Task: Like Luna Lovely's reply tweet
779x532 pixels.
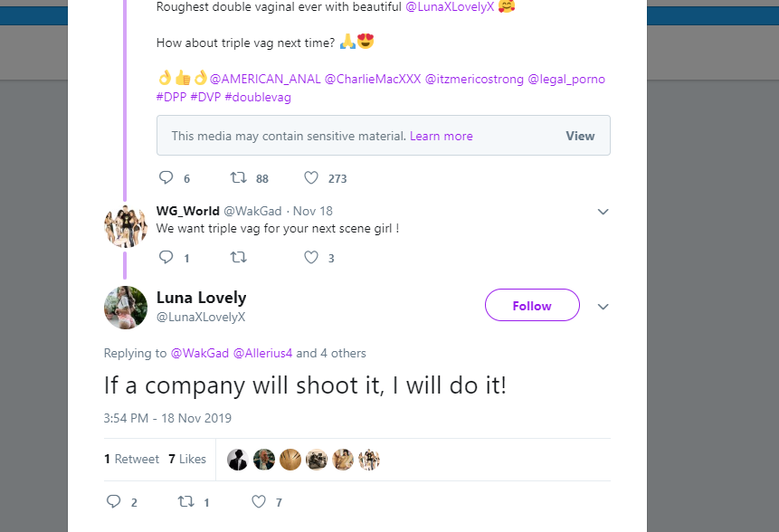Action: pyautogui.click(x=259, y=501)
